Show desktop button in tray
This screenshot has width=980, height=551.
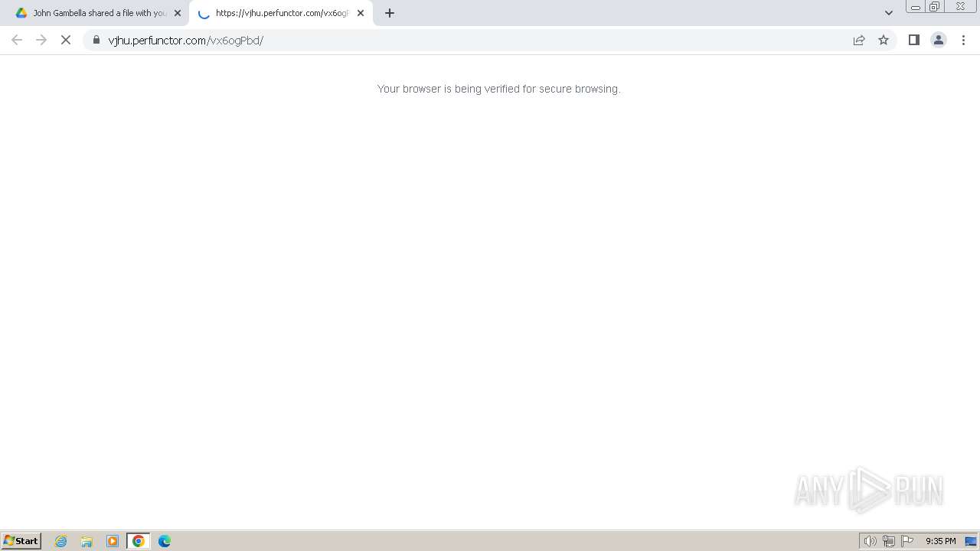click(971, 541)
